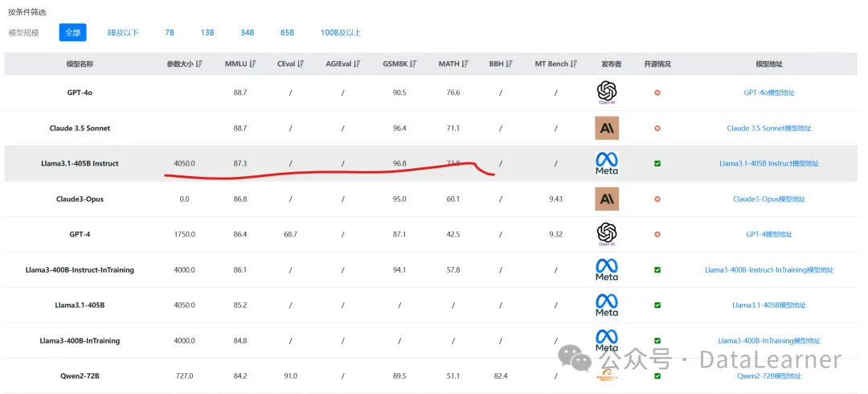Click closed-source red icon for GPT-4
This screenshot has width=868, height=394.
[x=657, y=235]
